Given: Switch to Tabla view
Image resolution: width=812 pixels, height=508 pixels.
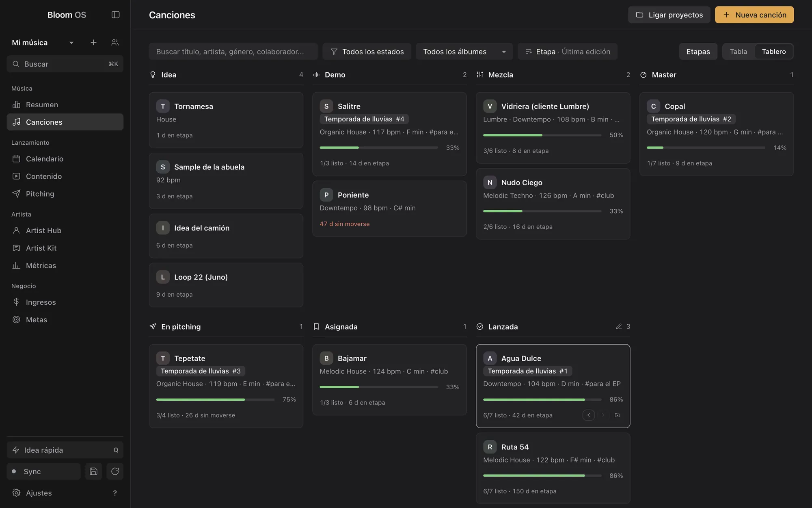Looking at the screenshot, I should [x=738, y=52].
